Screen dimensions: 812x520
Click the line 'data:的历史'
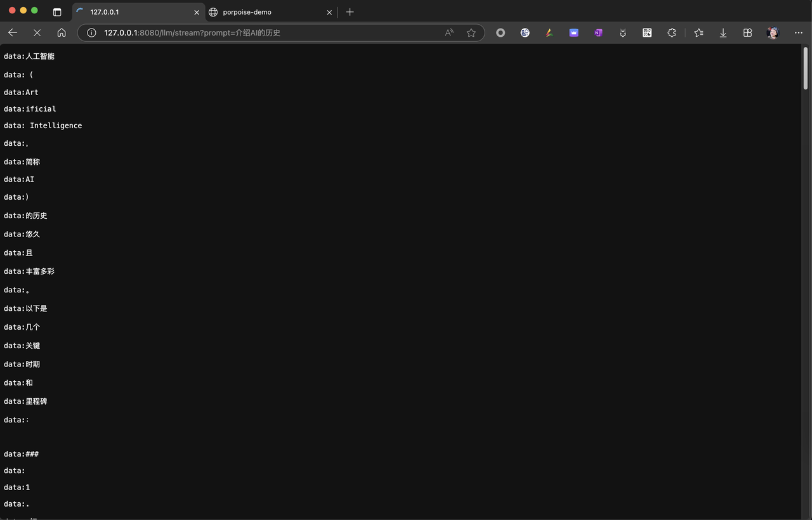tap(25, 216)
